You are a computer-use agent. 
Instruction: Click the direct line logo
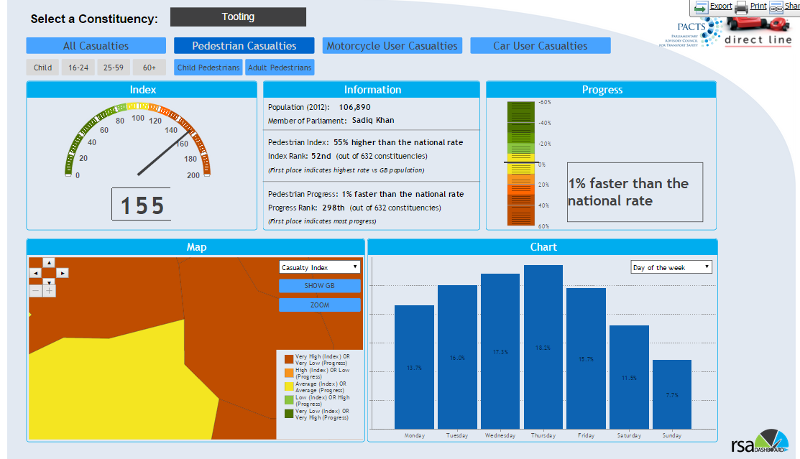tap(758, 33)
